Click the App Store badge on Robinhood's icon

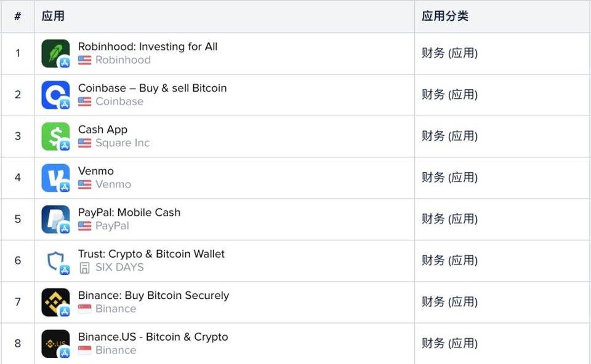pos(64,62)
